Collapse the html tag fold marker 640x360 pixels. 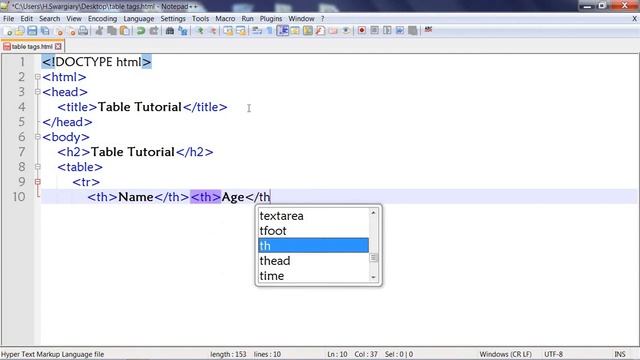pos(38,77)
